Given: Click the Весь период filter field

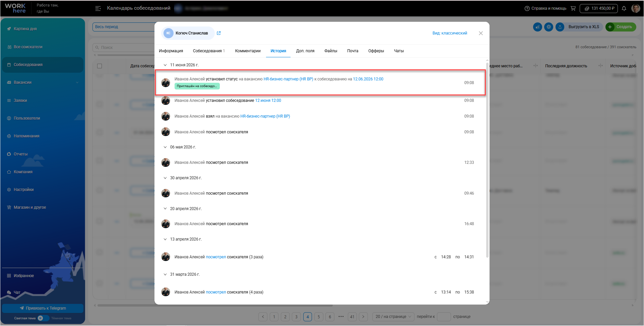Looking at the screenshot, I should pos(123,27).
